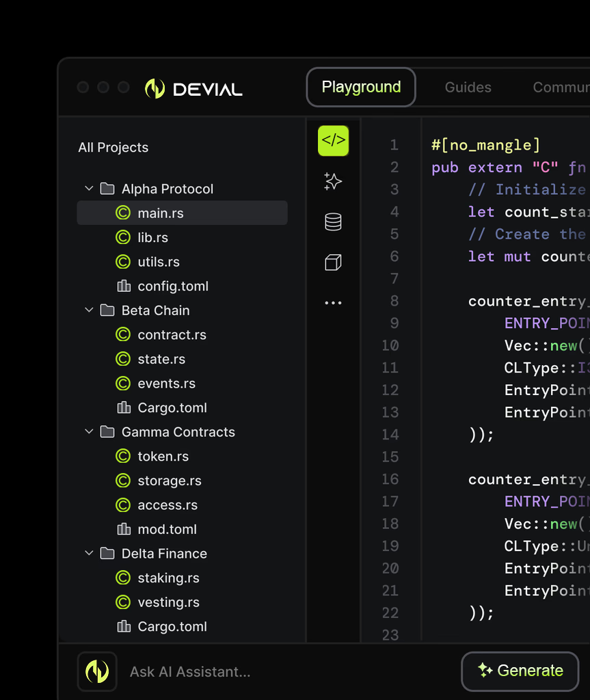The image size is (590, 700).
Task: Click the config icon beside mod.toml
Action: click(124, 529)
